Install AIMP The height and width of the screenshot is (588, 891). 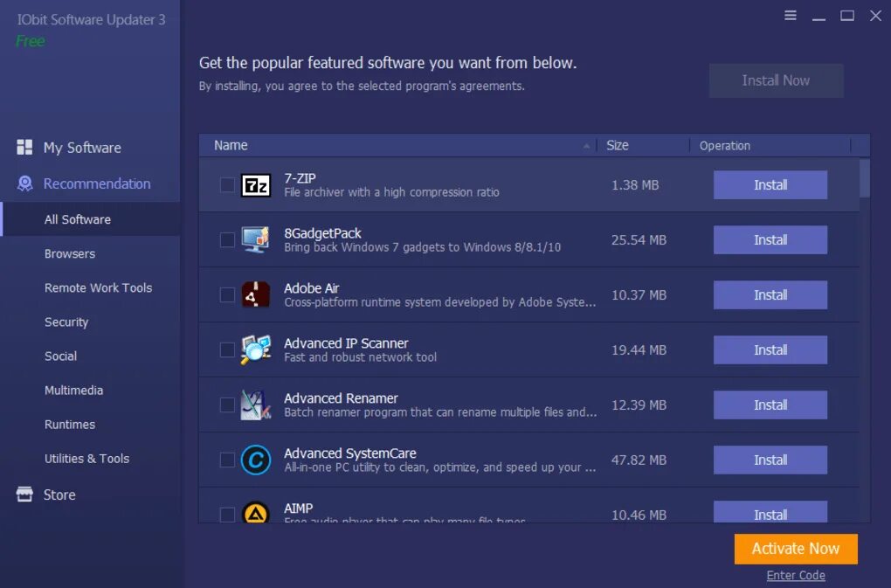click(x=770, y=513)
